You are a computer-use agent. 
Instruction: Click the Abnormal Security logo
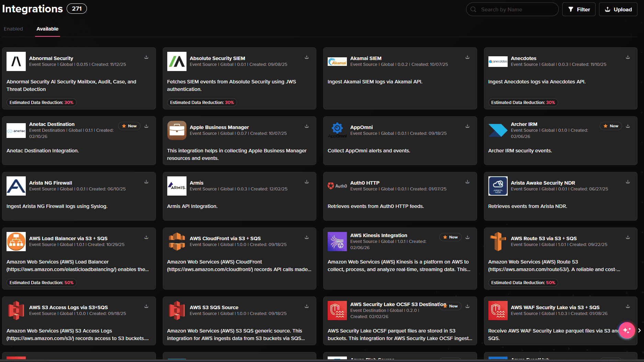click(16, 61)
